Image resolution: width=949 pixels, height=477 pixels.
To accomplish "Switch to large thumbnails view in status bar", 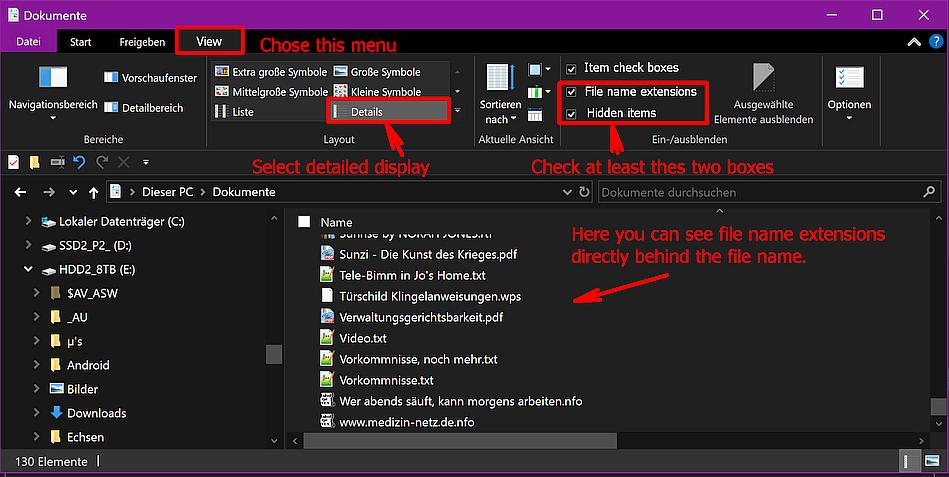I will tap(932, 462).
